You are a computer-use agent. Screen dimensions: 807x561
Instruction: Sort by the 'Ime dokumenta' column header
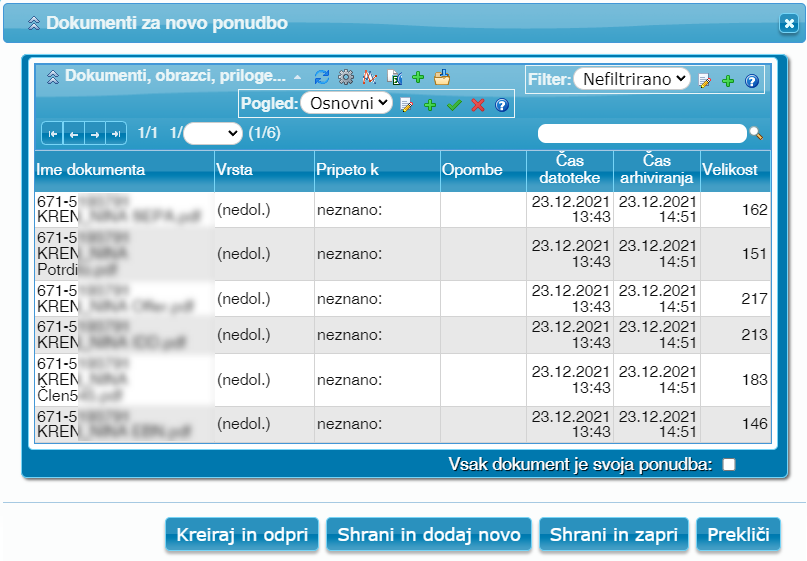(x=91, y=170)
